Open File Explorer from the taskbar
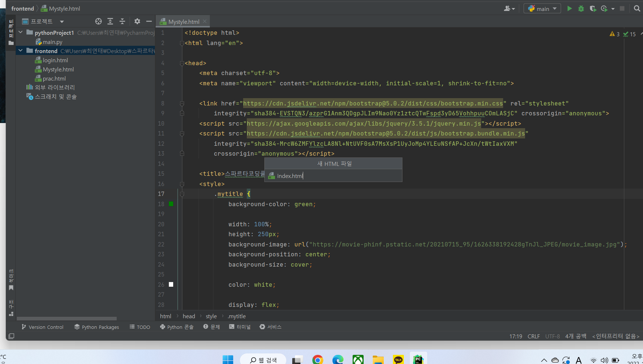 (378, 360)
